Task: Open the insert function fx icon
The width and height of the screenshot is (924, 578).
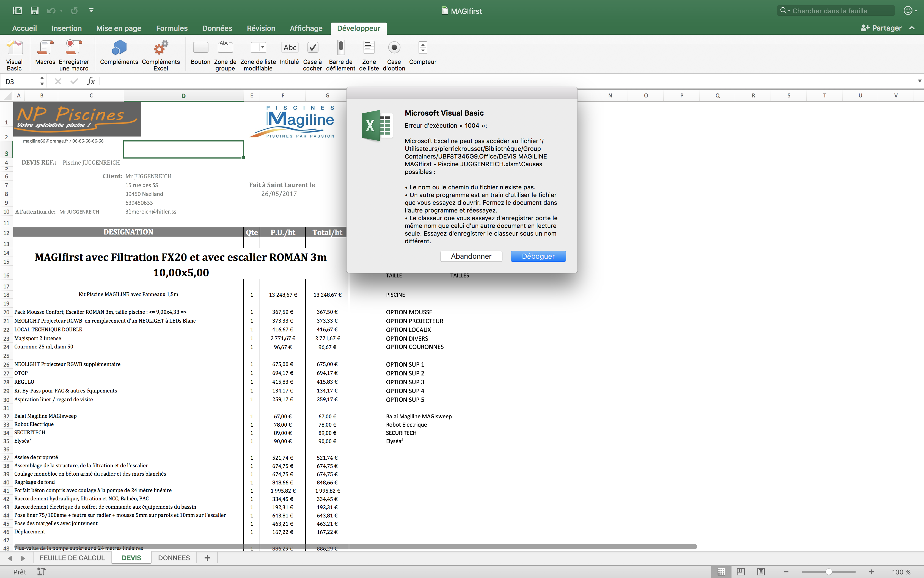Action: (91, 81)
